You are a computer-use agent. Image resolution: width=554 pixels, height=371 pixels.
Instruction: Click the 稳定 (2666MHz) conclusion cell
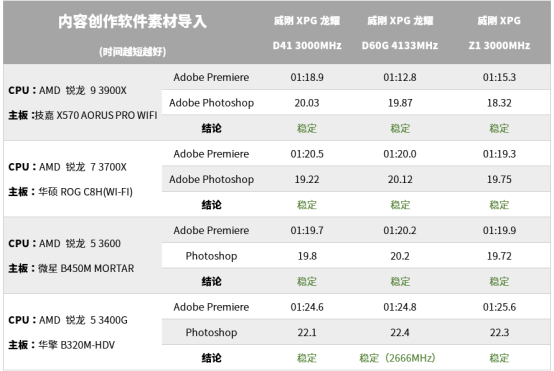[397, 358]
